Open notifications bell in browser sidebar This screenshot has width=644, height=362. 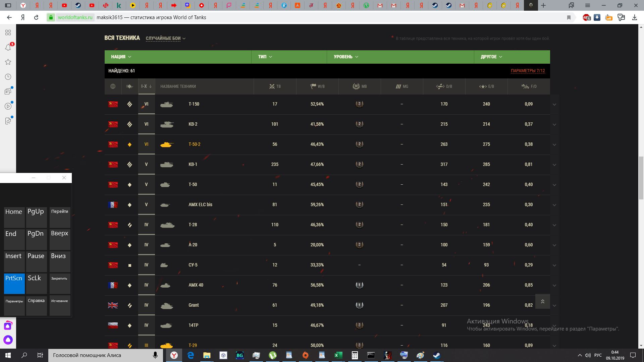pyautogui.click(x=8, y=47)
